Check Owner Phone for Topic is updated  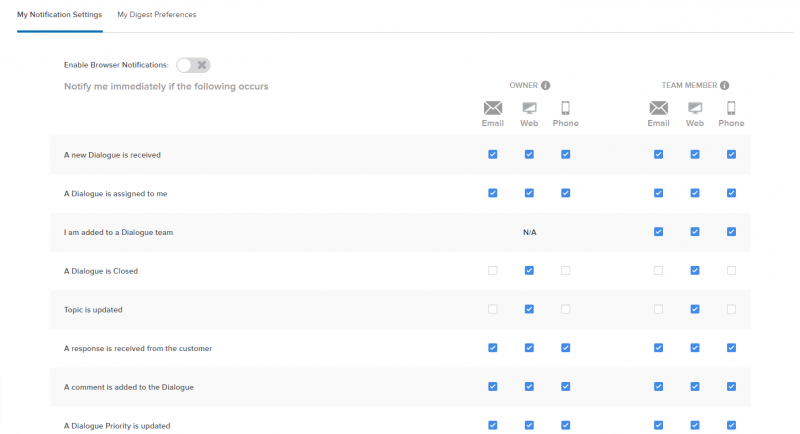pyautogui.click(x=565, y=309)
